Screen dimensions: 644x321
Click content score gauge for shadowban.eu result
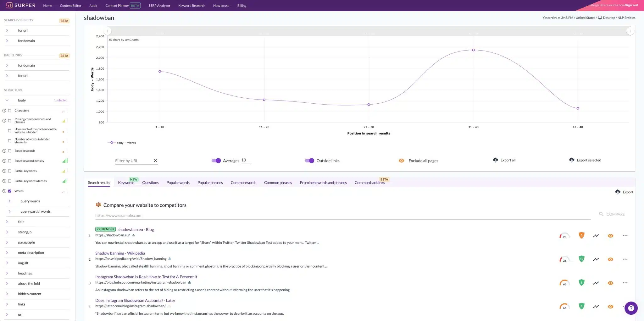point(564,236)
